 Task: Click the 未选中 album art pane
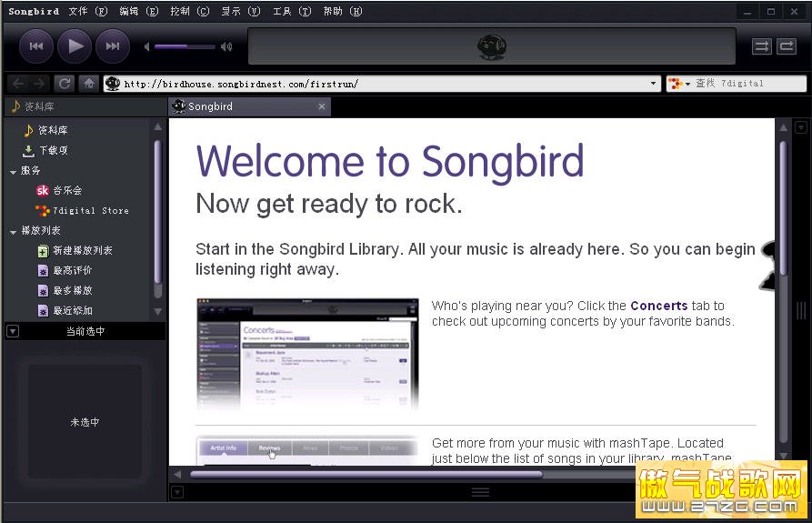(x=85, y=422)
